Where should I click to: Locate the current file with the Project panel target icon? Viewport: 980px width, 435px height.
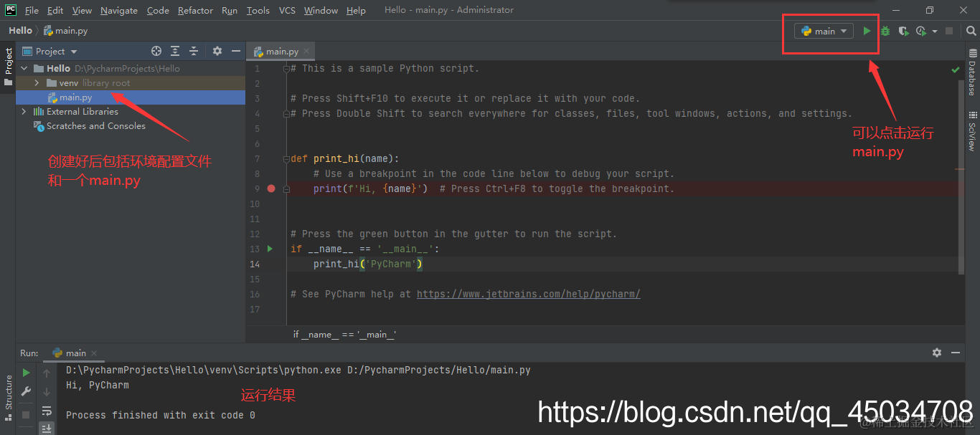(x=156, y=51)
